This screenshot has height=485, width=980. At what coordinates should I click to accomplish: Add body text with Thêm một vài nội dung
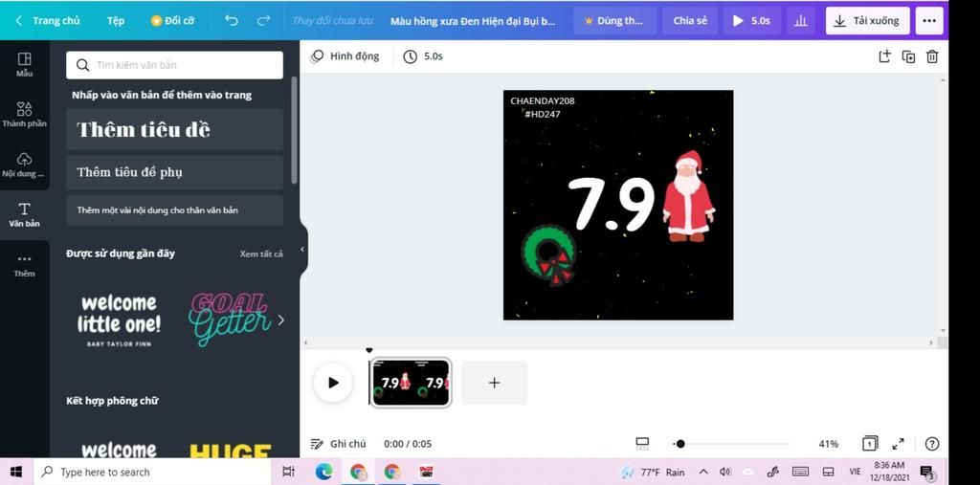174,210
